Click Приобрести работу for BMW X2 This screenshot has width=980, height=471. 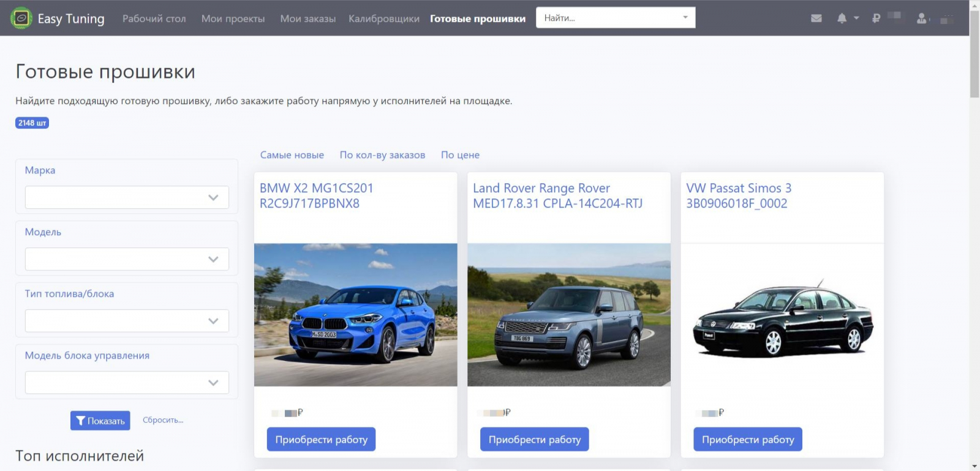pos(322,439)
